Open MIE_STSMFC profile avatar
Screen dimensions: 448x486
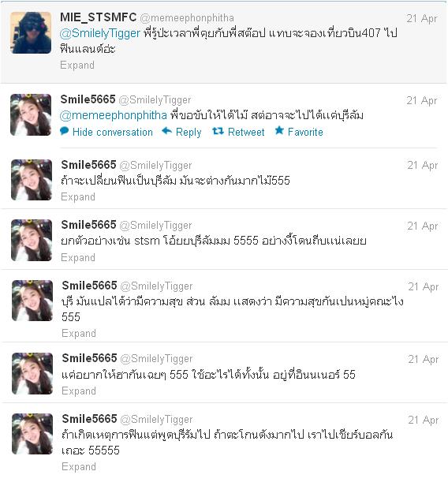31,32
